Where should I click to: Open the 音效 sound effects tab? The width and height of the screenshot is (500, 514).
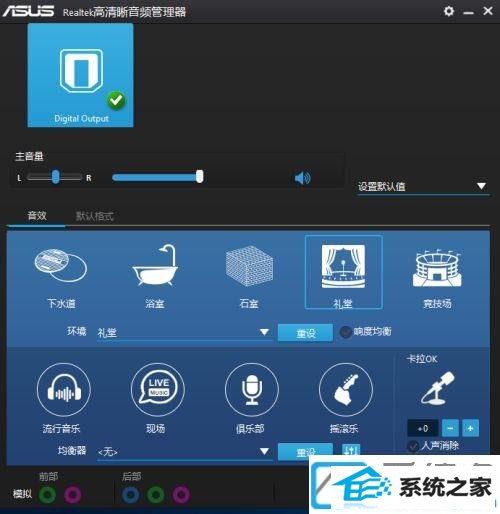coord(37,215)
